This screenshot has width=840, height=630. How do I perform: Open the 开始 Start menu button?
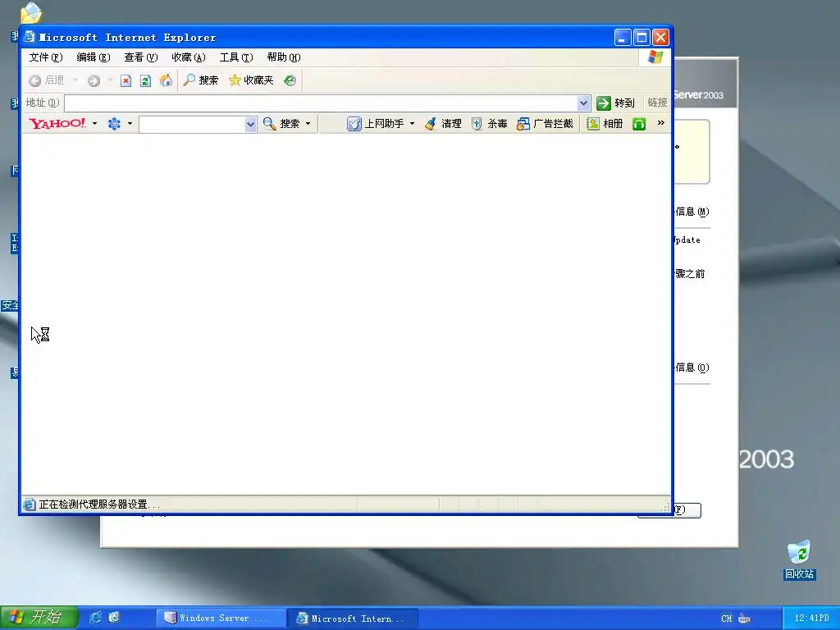click(x=39, y=617)
